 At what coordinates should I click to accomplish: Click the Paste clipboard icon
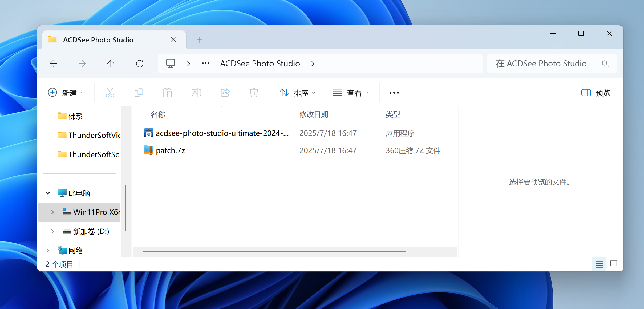pos(167,93)
